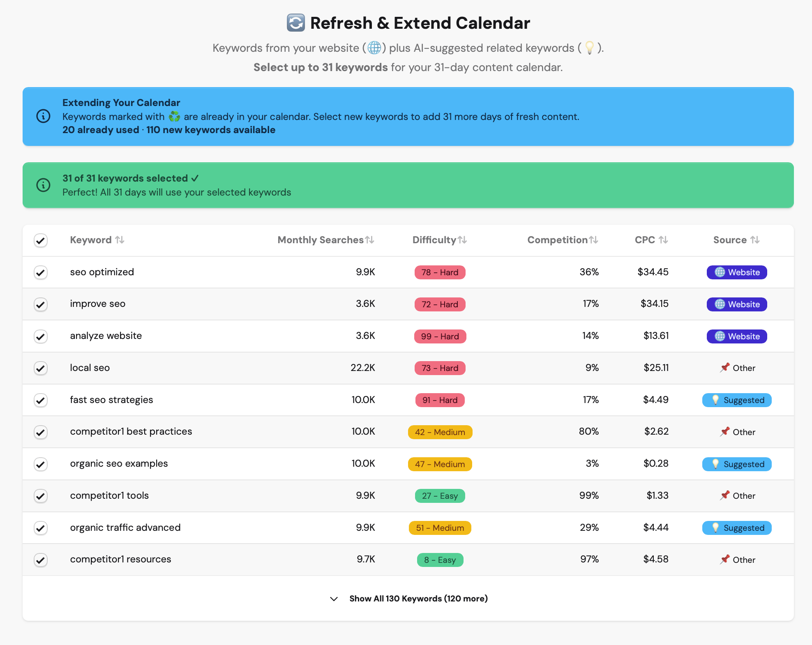Click the Suggested badge for organic traffic advanced
This screenshot has height=645, width=812.
click(x=736, y=528)
